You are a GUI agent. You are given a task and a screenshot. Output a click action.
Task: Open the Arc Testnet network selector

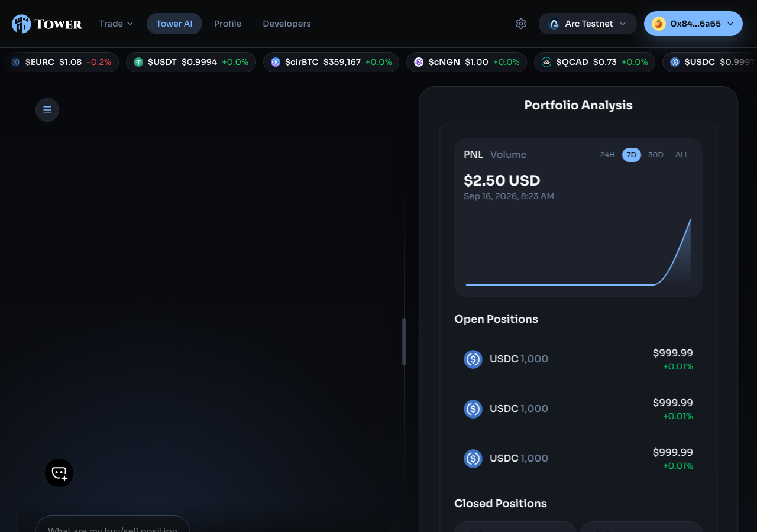[x=588, y=24]
